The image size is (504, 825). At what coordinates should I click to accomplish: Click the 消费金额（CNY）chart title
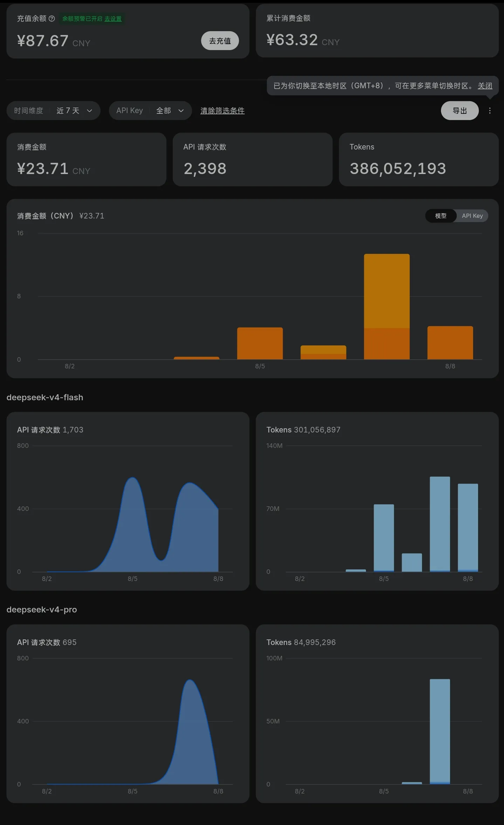(46, 216)
